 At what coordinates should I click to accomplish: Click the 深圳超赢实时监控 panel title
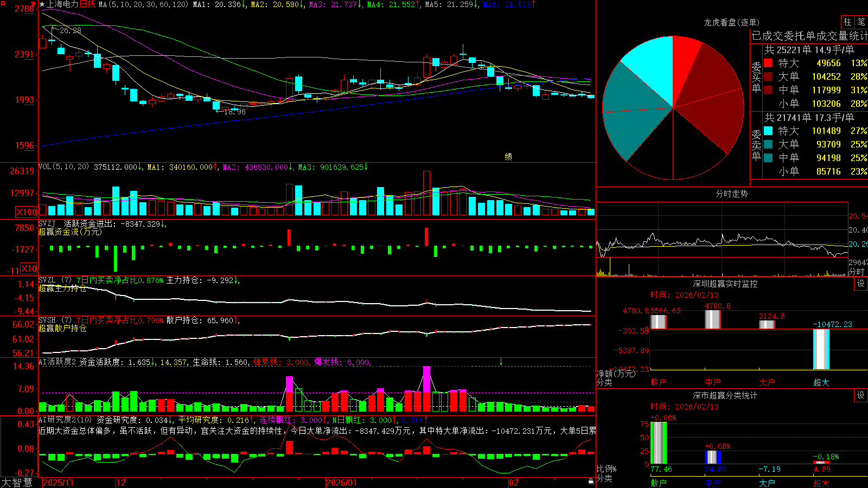tap(725, 284)
